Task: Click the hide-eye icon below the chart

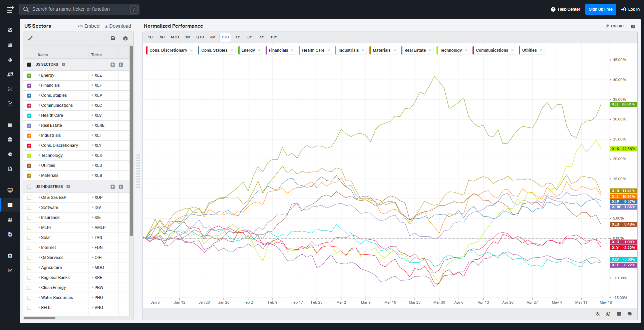Action: 598,314
